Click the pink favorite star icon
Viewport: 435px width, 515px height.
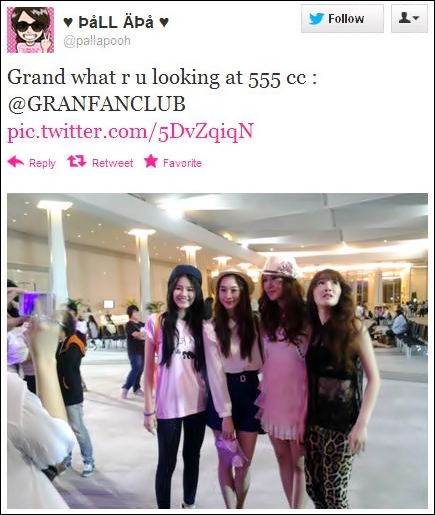tap(151, 161)
